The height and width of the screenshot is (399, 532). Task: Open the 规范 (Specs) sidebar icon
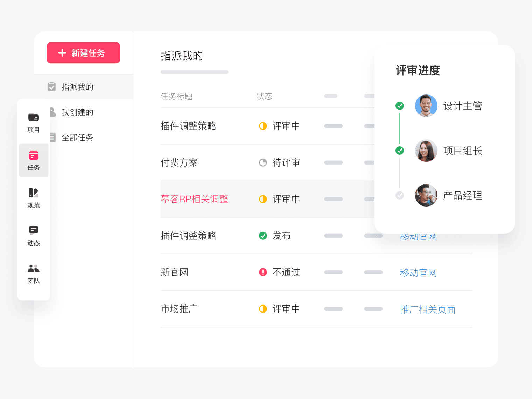(34, 198)
